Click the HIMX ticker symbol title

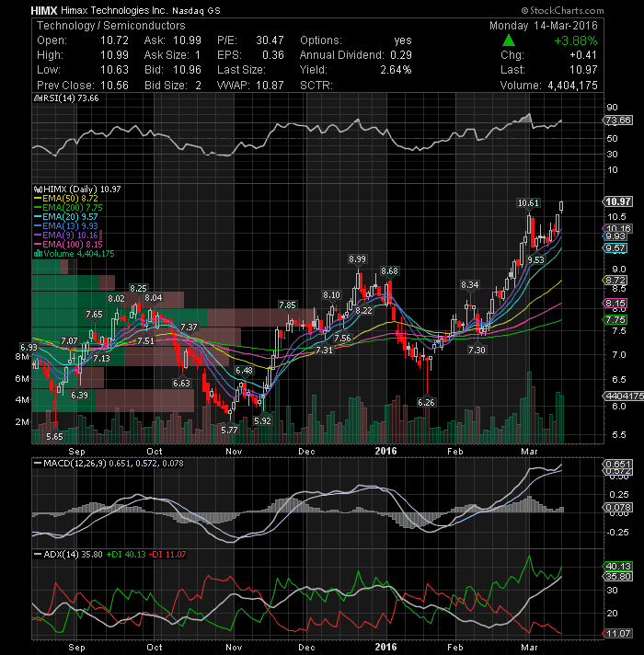tap(44, 10)
